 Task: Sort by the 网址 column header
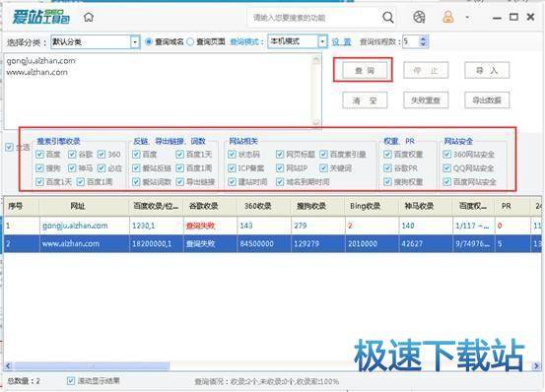84,206
